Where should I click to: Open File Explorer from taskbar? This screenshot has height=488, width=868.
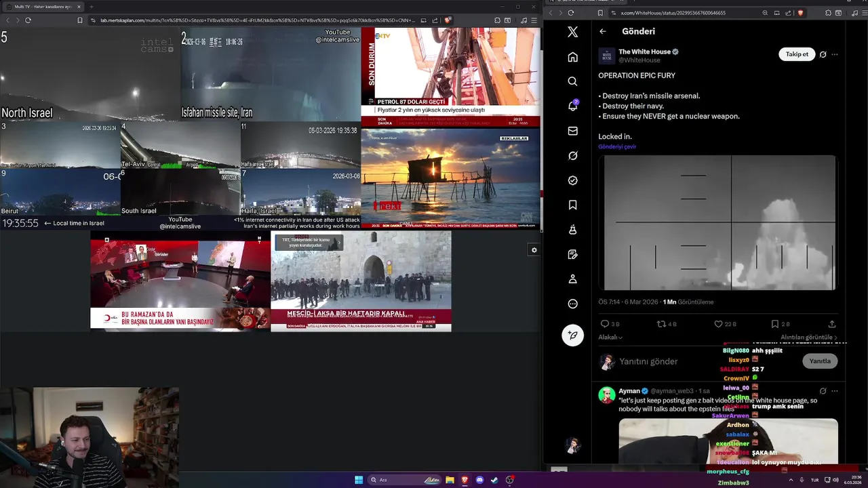[x=450, y=480]
